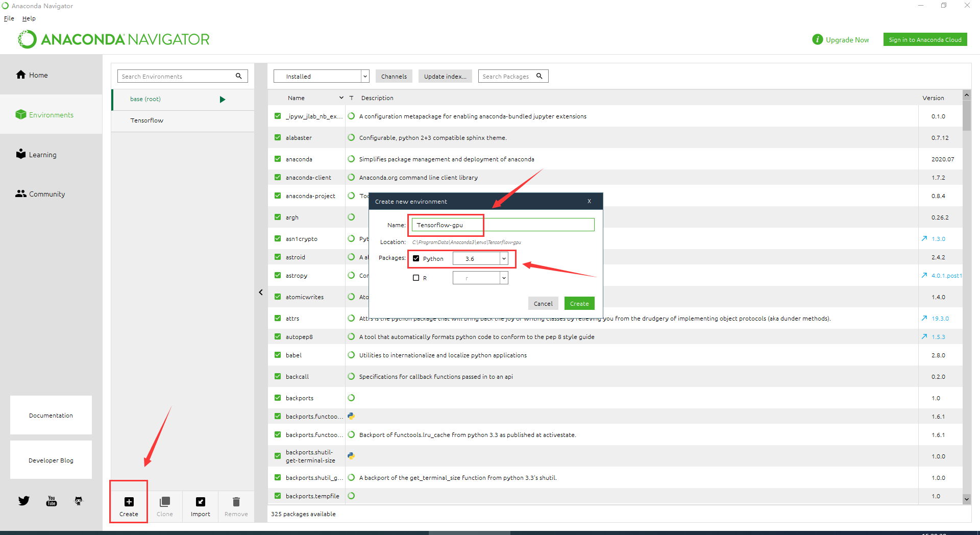Click the Clone environment icon

tap(164, 502)
